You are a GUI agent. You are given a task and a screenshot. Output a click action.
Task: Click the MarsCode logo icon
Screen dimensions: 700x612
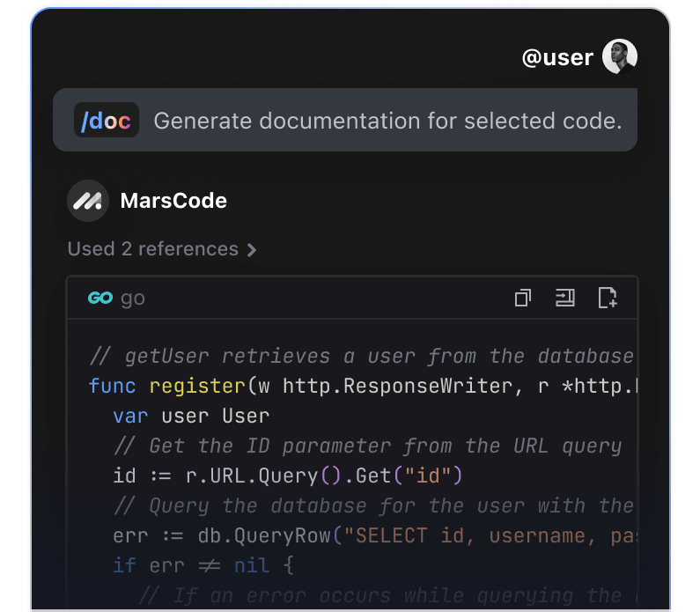tap(88, 201)
